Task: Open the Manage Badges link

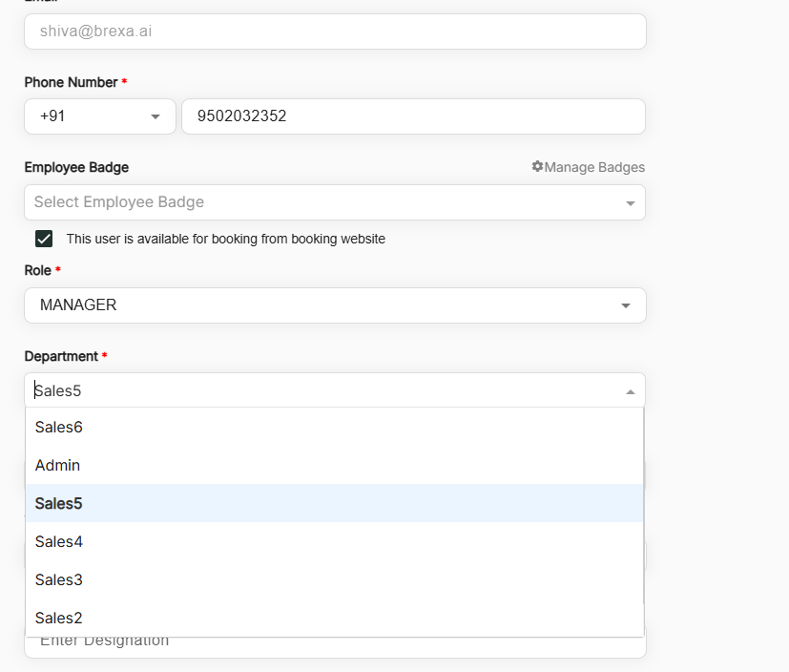Action: (593, 167)
